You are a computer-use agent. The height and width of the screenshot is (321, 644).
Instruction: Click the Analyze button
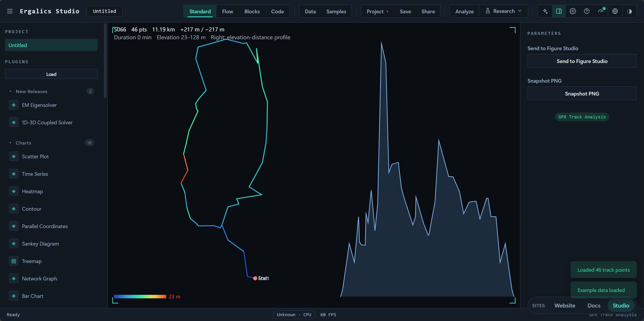click(464, 11)
